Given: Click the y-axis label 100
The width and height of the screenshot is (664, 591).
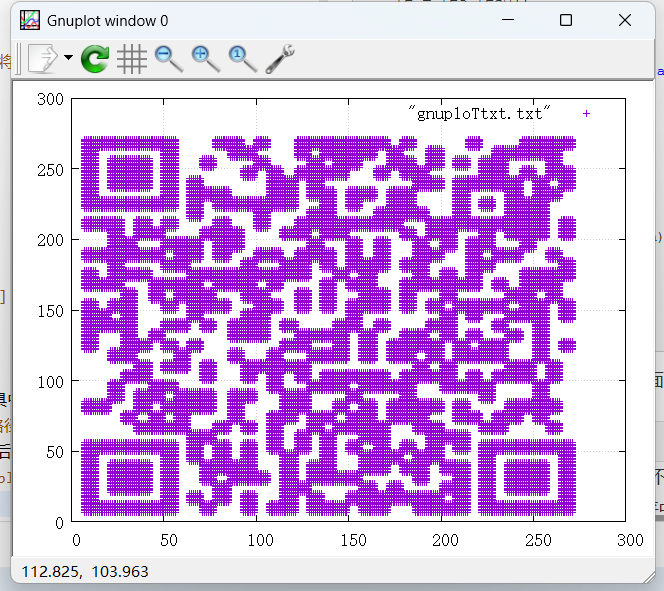Looking at the screenshot, I should point(50,382).
